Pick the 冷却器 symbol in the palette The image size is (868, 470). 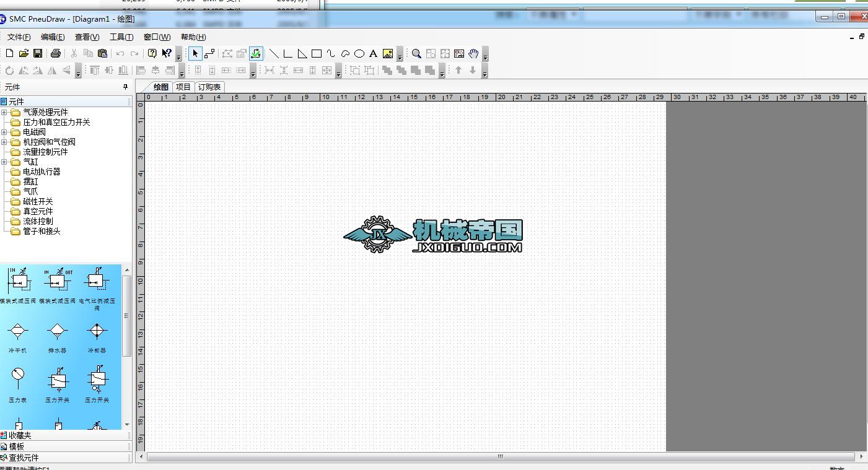click(97, 338)
